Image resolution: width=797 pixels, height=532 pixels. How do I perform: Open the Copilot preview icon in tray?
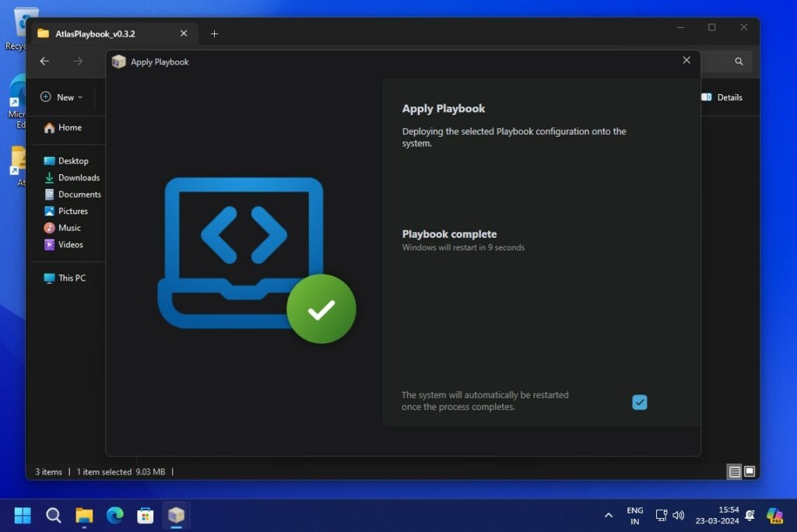click(774, 515)
